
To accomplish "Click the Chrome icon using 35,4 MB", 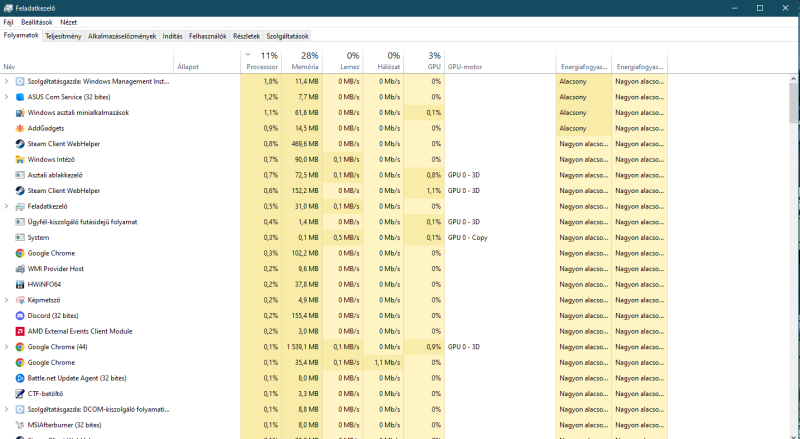I will [20, 363].
